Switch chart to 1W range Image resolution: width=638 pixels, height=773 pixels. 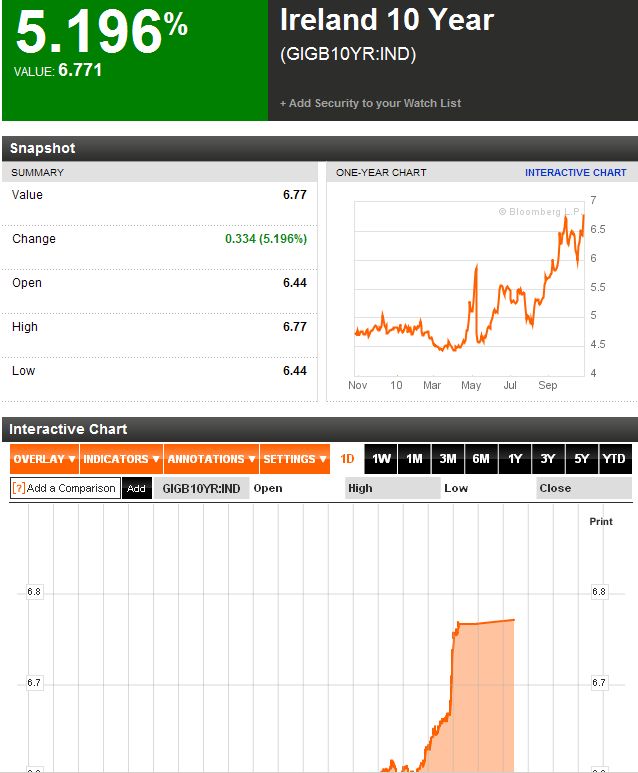tap(381, 459)
